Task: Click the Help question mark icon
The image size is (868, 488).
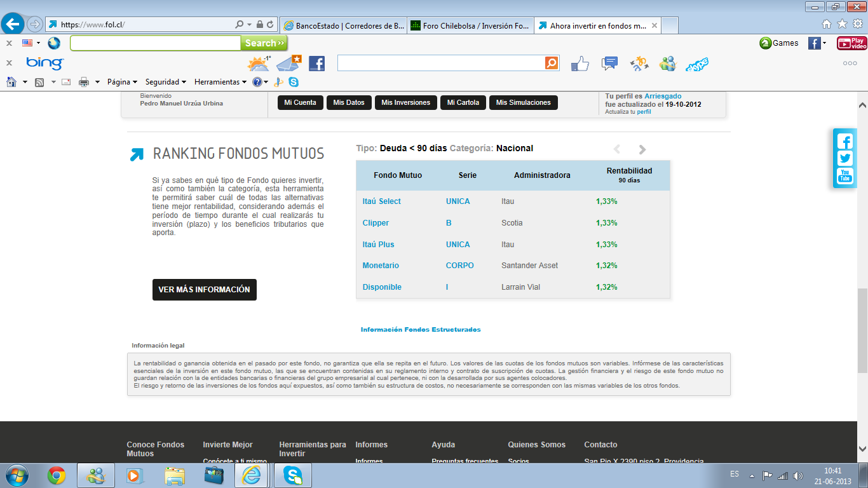Action: click(257, 82)
